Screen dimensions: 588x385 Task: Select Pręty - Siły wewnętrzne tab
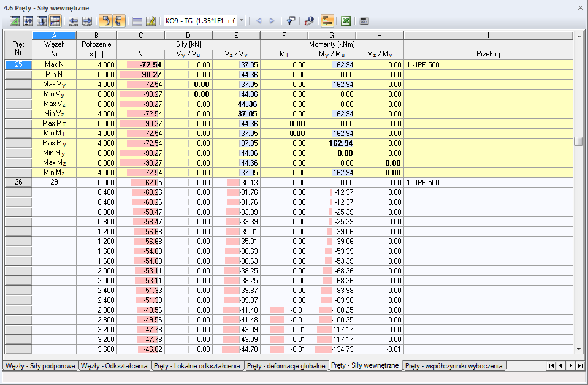point(365,365)
